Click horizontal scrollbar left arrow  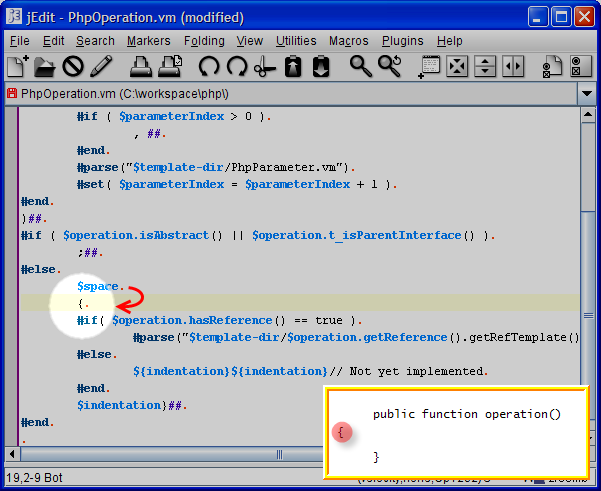pos(13,454)
